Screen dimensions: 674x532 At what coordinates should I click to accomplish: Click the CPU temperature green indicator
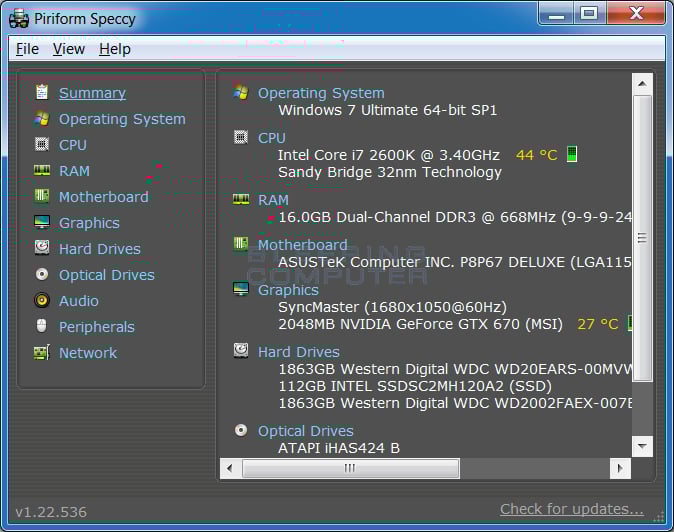click(x=572, y=154)
